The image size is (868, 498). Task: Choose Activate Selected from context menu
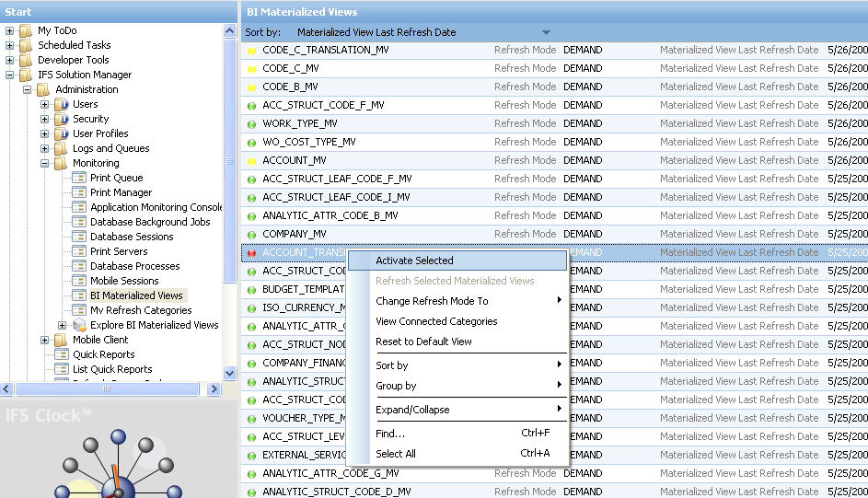414,261
